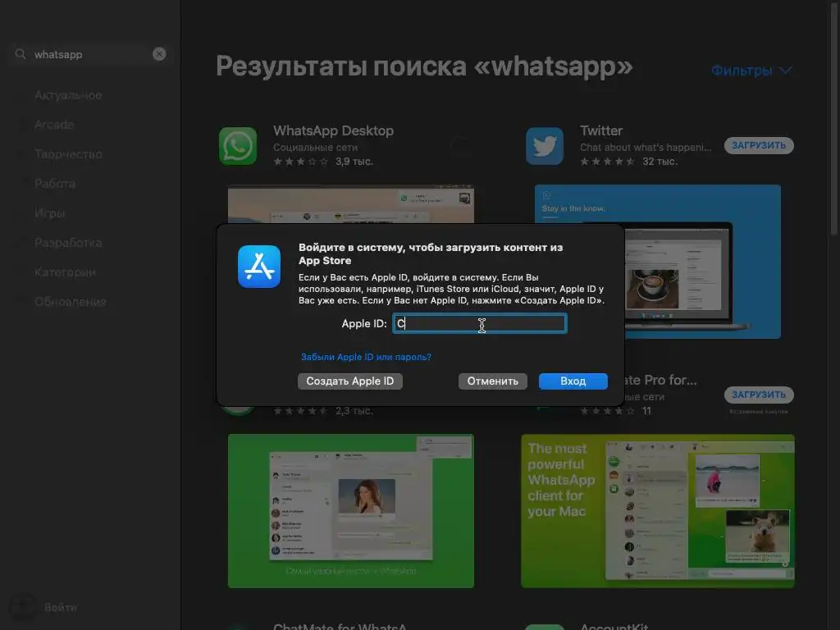This screenshot has height=630, width=840.
Task: Download Twitter with 'Загрузить' button
Action: point(759,145)
